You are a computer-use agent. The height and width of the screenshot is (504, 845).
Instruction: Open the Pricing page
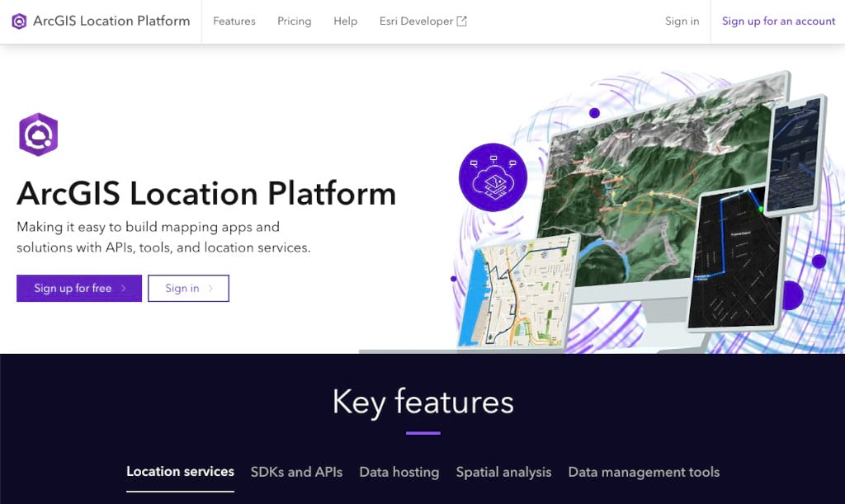[x=294, y=21]
